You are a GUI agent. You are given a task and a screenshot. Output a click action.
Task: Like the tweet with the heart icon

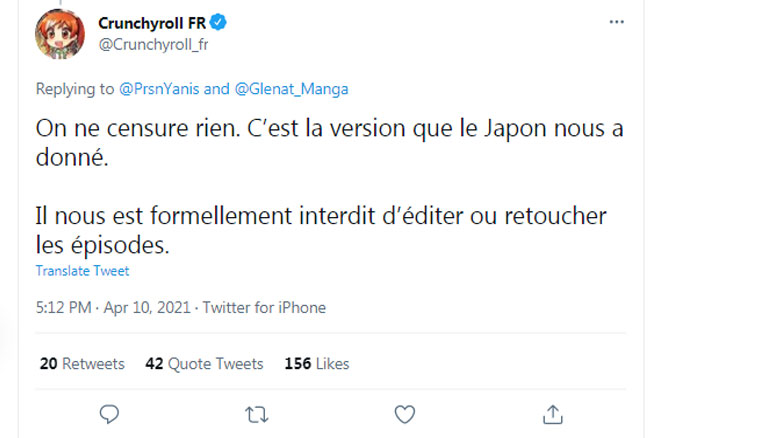point(404,413)
